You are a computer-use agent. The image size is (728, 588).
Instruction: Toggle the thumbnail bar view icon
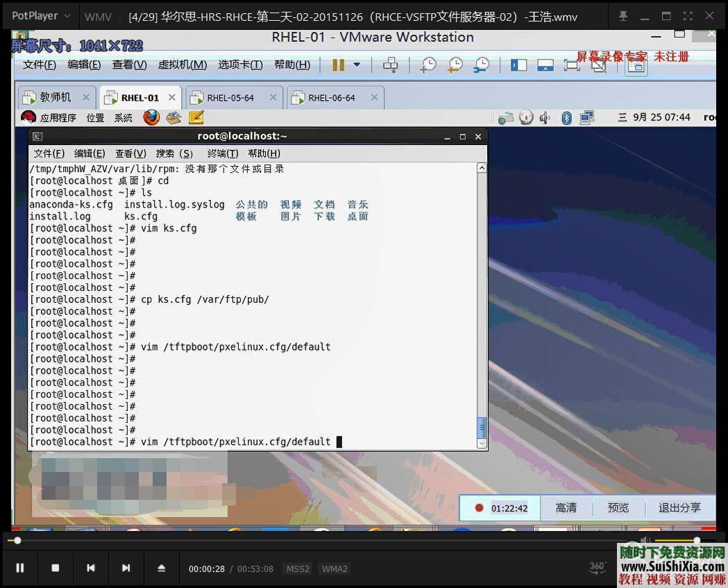(x=545, y=65)
